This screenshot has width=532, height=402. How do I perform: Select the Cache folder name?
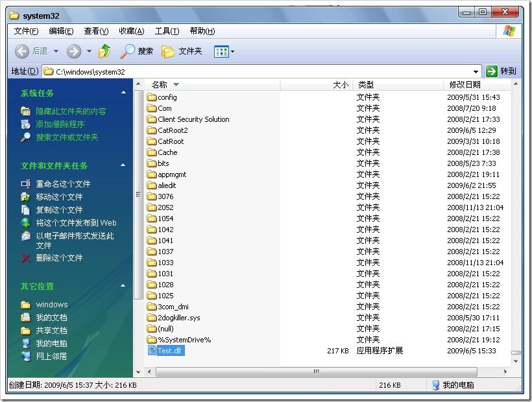point(167,152)
